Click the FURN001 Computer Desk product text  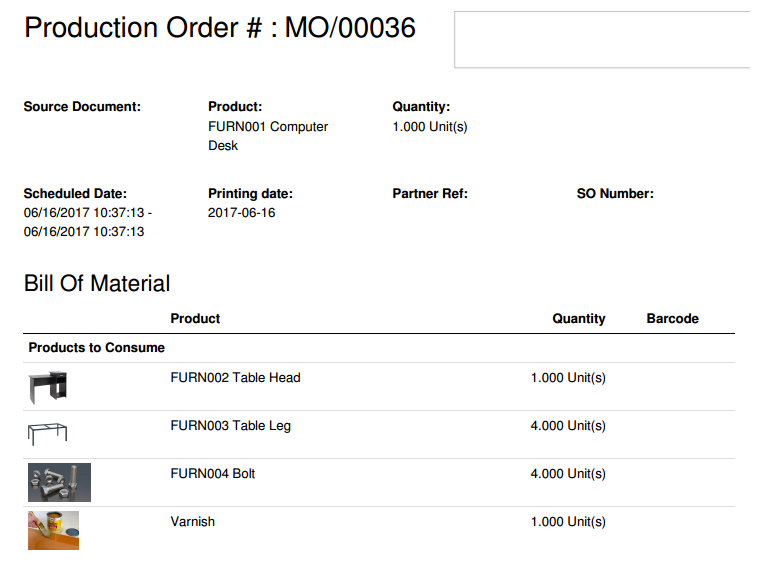[267, 136]
